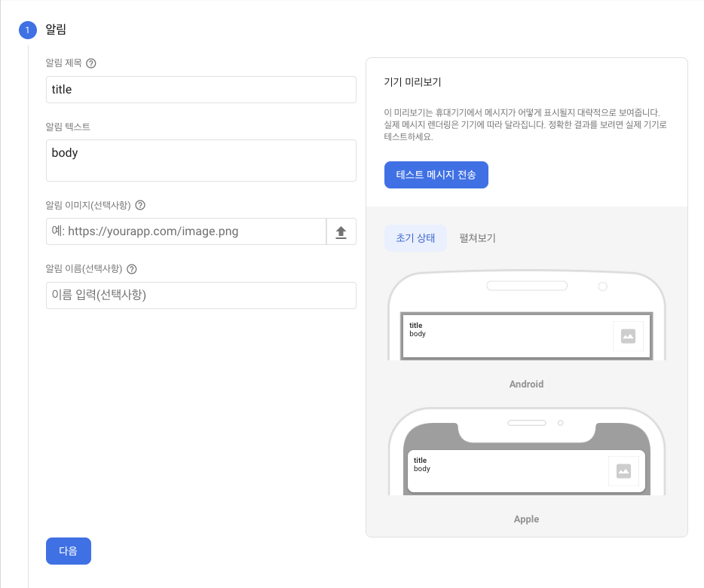This screenshot has width=704, height=588.
Task: Click the 다음 button
Action: [x=69, y=551]
